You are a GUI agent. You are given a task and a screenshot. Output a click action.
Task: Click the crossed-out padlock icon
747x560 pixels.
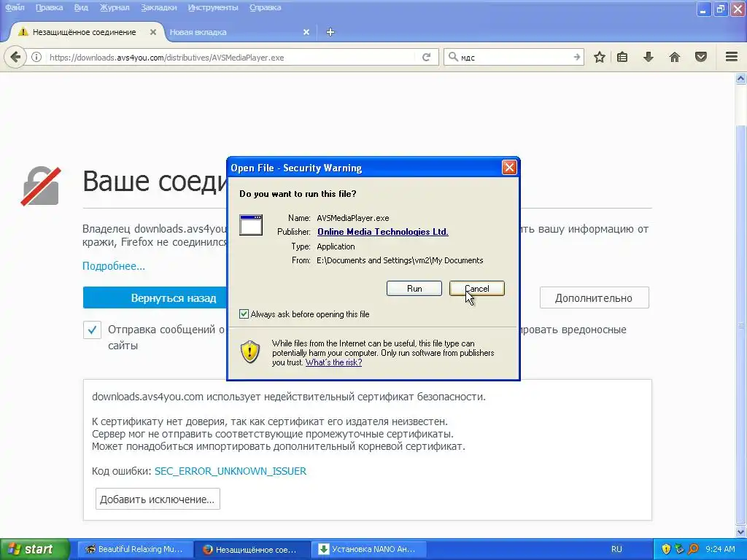(x=41, y=186)
